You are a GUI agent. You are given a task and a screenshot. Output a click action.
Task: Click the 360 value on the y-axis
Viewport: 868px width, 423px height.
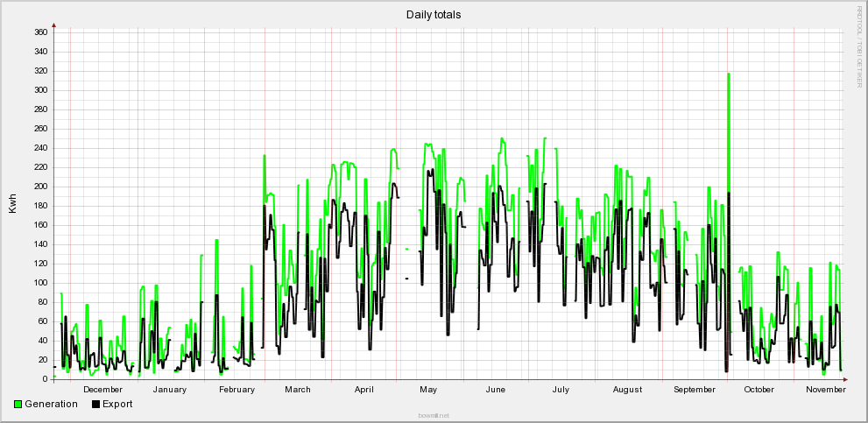click(x=40, y=32)
